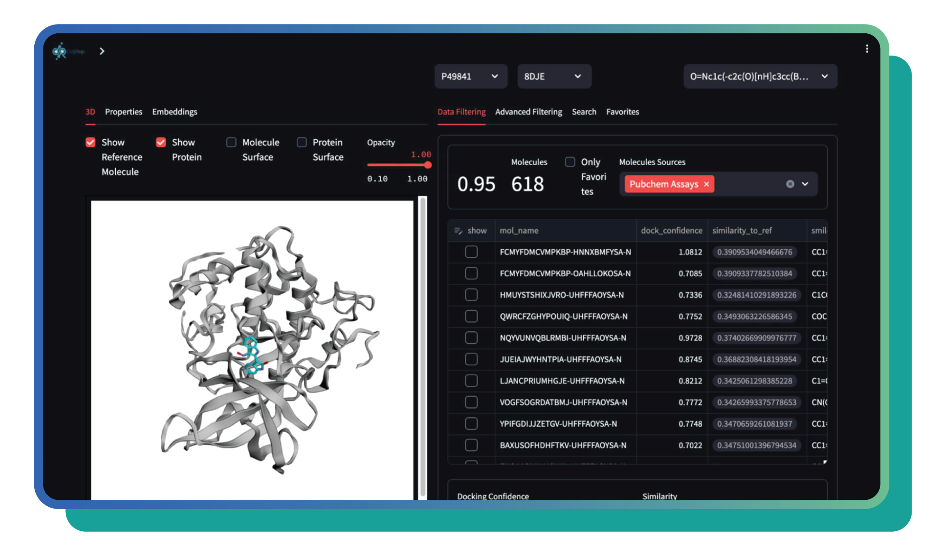Clear all molecule sources with circle-x icon

[x=790, y=184]
